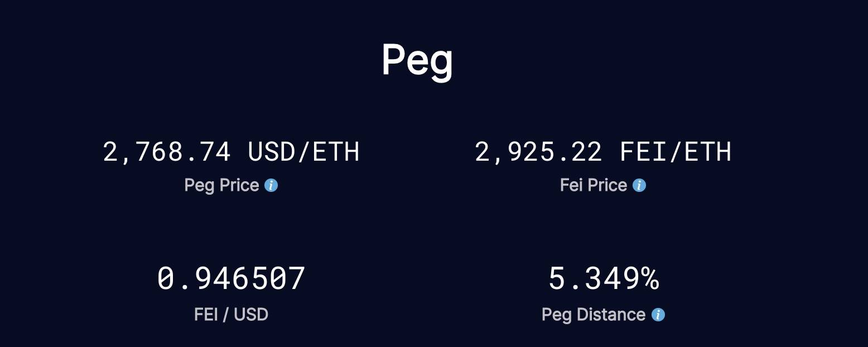The height and width of the screenshot is (347, 868).
Task: Click the word Fei in Fei Price label
Action: (571, 185)
